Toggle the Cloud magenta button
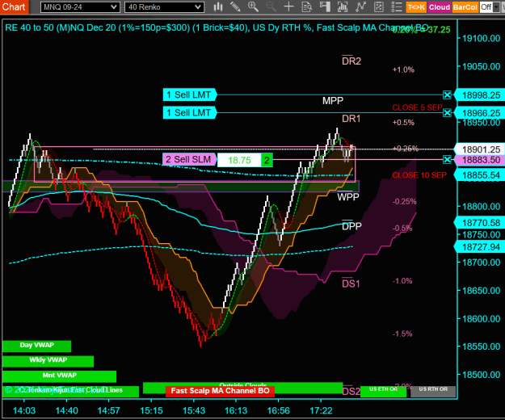505x420 pixels. (x=440, y=7)
